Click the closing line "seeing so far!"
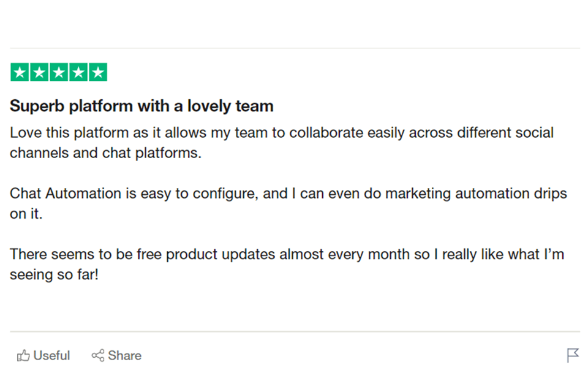 pyautogui.click(x=54, y=275)
